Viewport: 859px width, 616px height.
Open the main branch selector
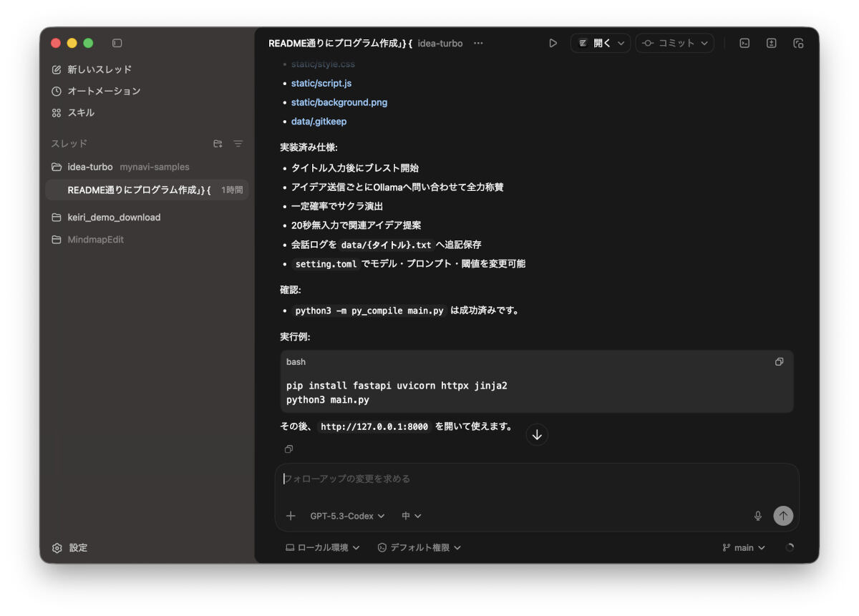(743, 547)
